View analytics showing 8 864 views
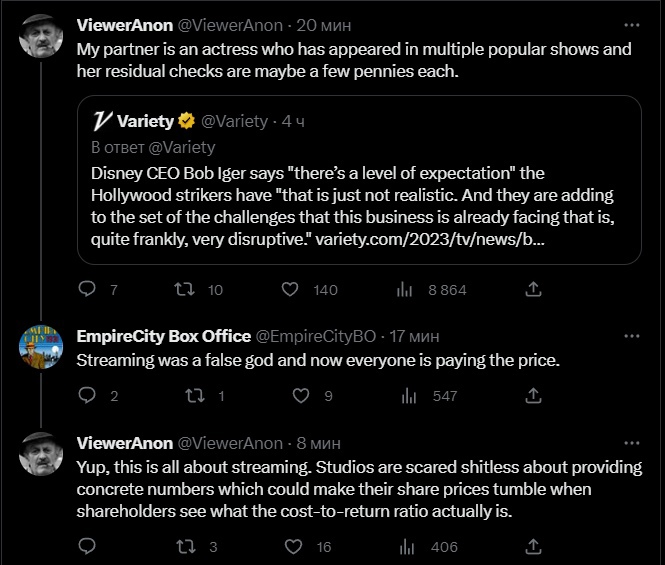665x565 pixels. (405, 290)
